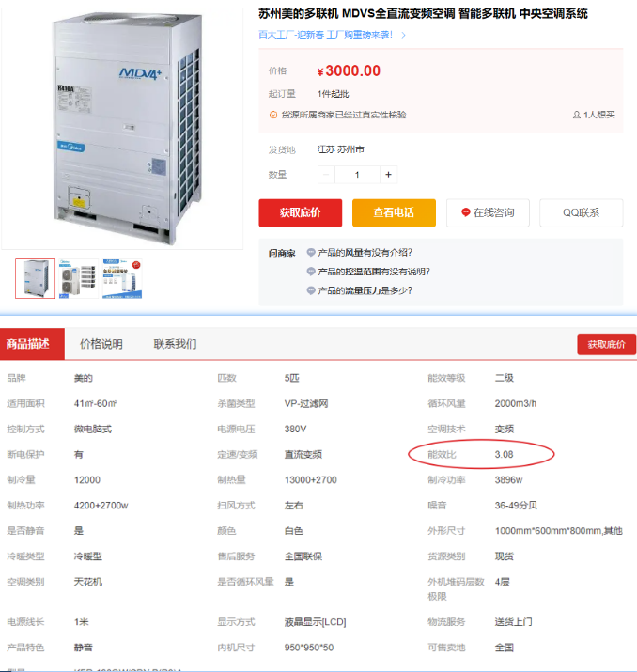Click chat bubble icon beside 产品的流量压力是多少

point(311,290)
